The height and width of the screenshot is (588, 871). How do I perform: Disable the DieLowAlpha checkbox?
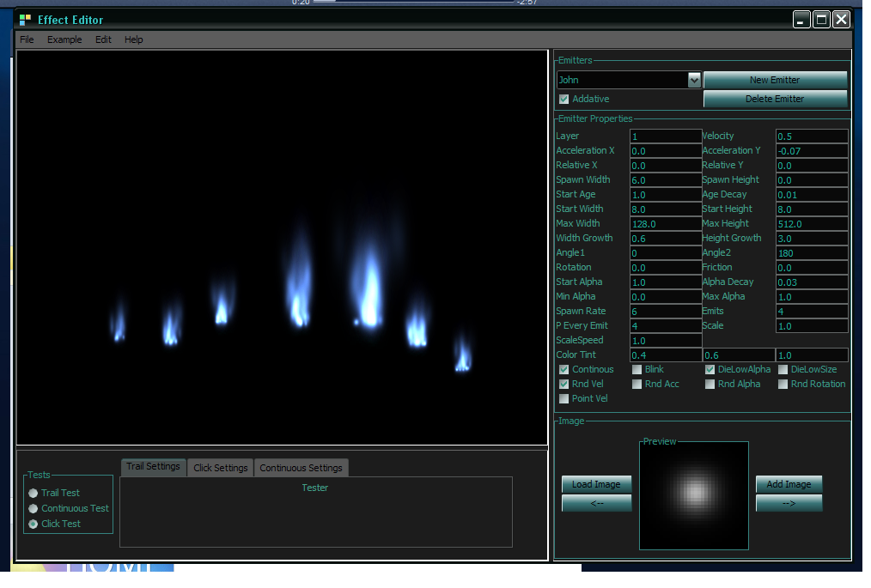(710, 370)
